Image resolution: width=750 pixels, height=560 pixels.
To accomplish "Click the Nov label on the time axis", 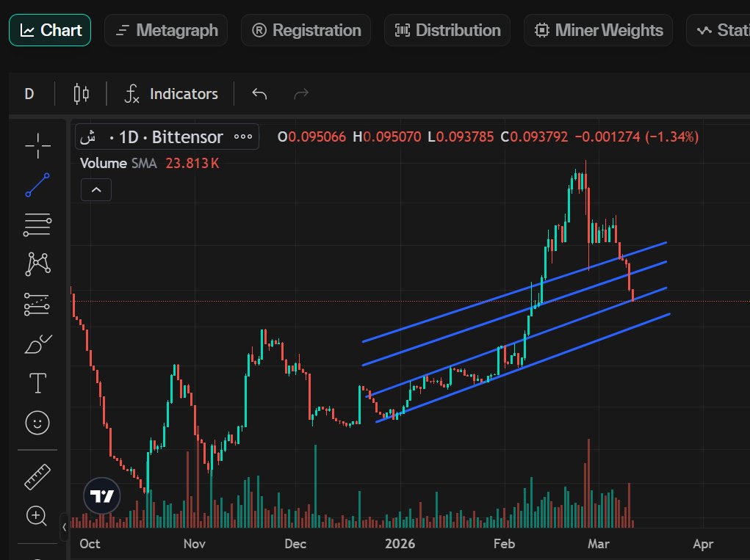I will pos(194,544).
